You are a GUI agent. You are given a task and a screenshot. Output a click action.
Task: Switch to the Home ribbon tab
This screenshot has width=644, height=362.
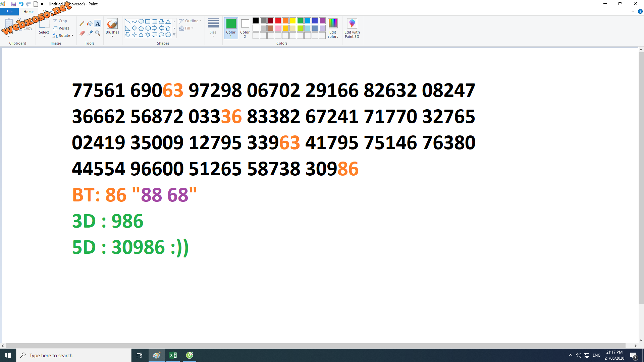point(29,12)
